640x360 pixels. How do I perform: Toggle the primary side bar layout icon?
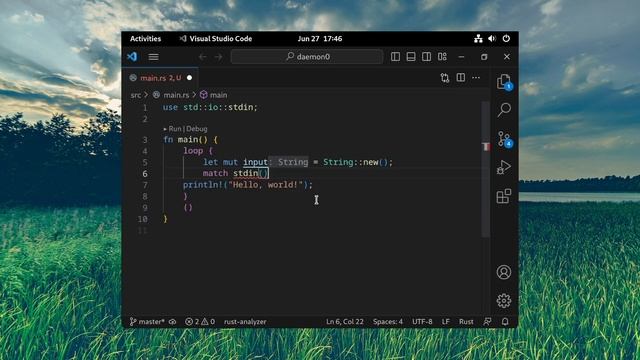pos(395,56)
